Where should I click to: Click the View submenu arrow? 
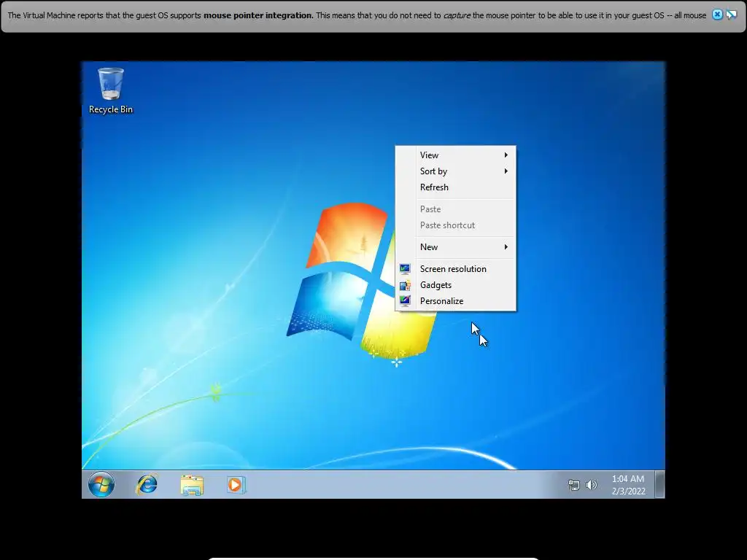coord(506,155)
